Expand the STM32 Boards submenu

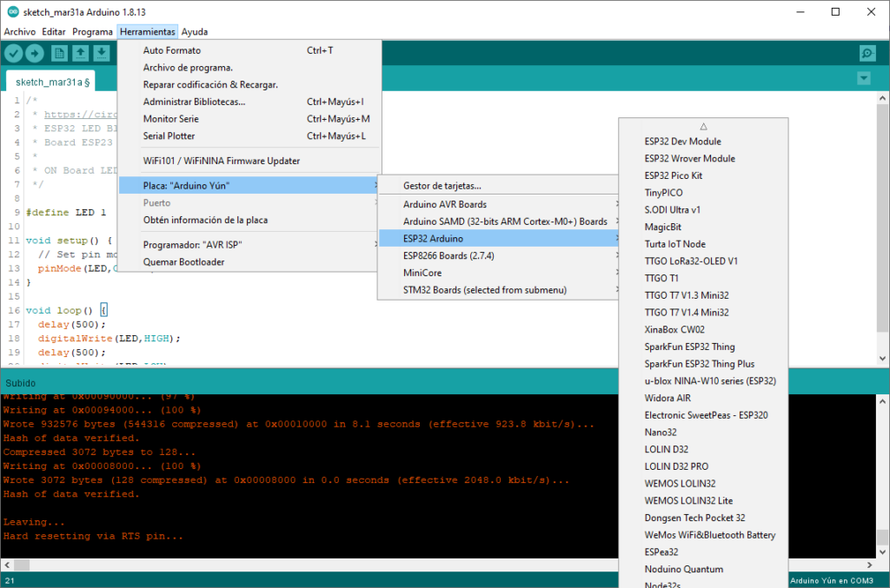coord(498,290)
